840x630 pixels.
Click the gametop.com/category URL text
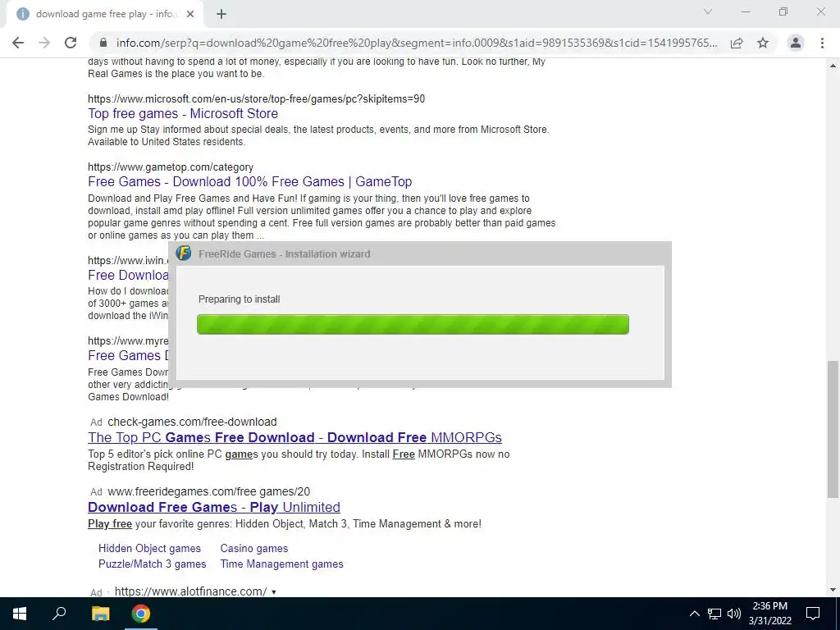coord(171,167)
